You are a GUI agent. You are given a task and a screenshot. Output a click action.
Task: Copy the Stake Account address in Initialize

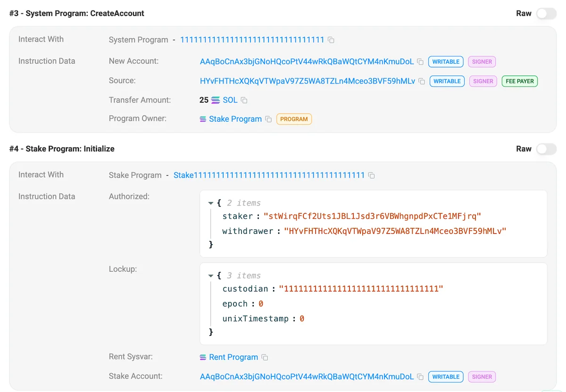pos(420,377)
